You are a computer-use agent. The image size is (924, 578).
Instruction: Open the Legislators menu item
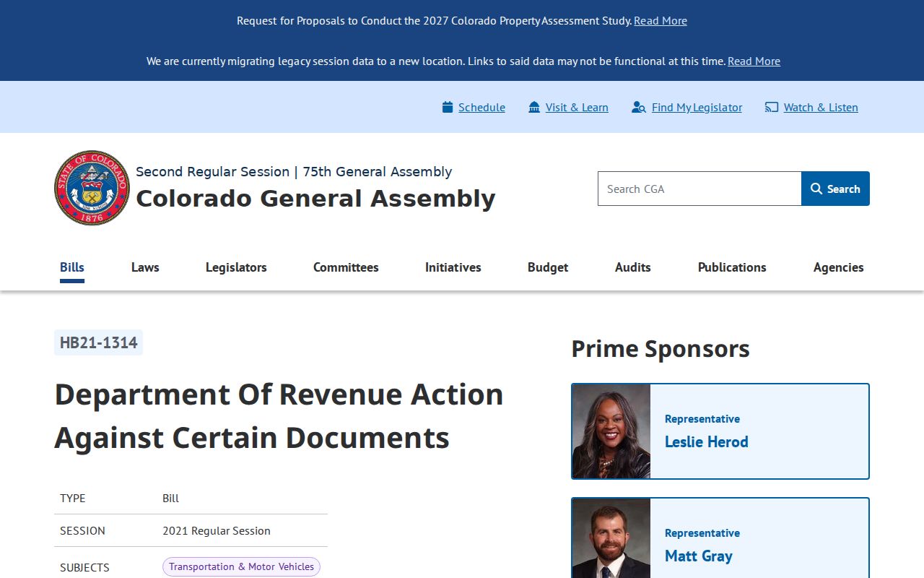(236, 267)
